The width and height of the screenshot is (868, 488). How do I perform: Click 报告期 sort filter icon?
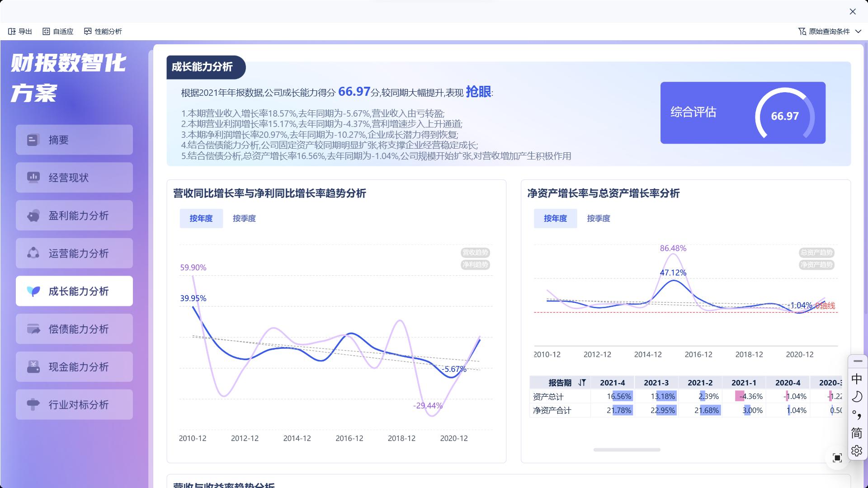point(582,383)
